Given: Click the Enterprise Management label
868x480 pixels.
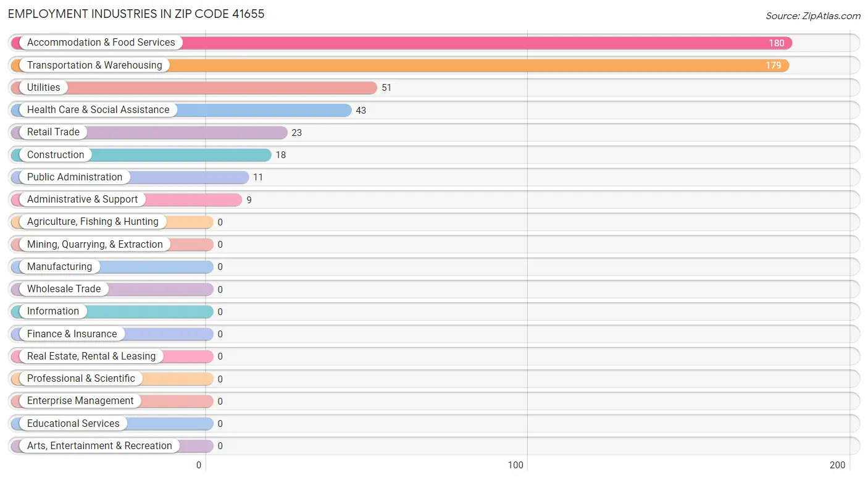Looking at the screenshot, I should (x=80, y=400).
